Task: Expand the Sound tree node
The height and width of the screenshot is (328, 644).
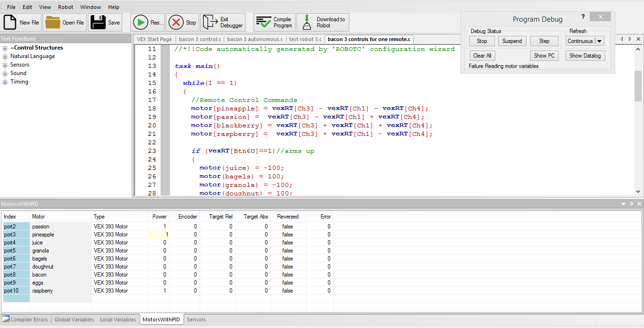Action: pos(5,73)
